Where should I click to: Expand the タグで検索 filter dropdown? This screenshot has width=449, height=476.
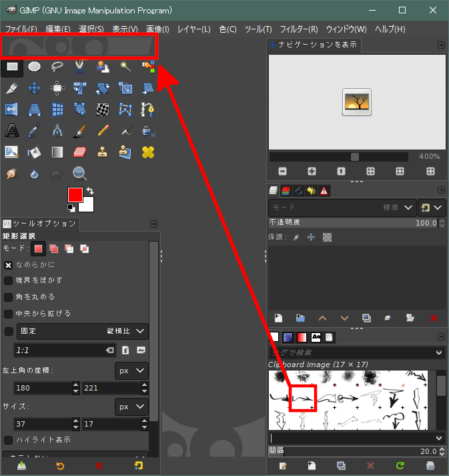(x=439, y=352)
